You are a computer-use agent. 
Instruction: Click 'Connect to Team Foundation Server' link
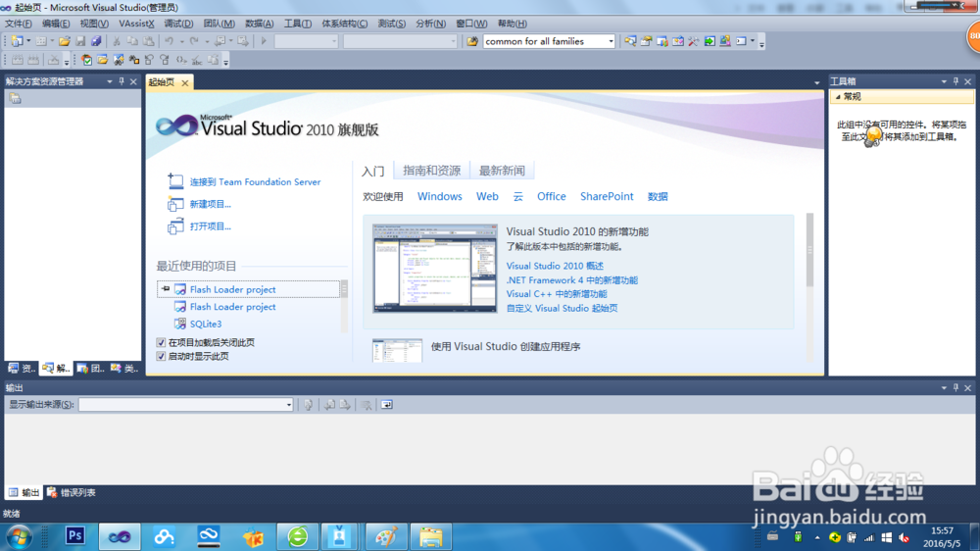click(x=255, y=182)
